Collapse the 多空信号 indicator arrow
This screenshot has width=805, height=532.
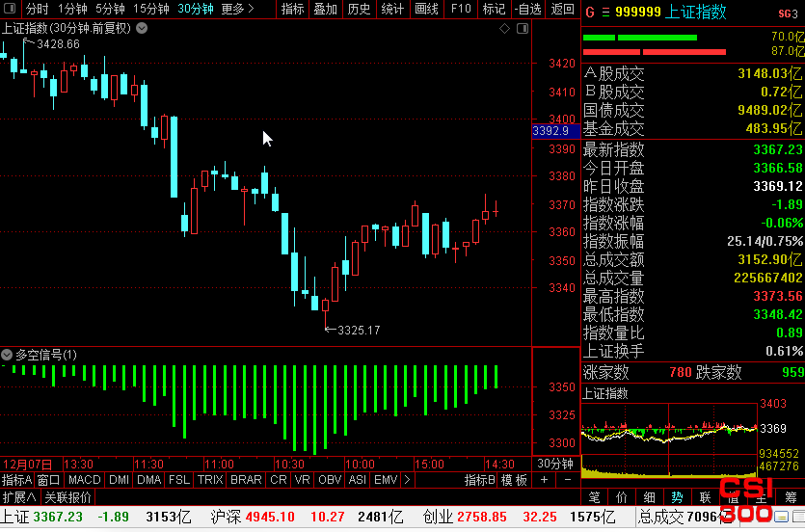[x=7, y=355]
